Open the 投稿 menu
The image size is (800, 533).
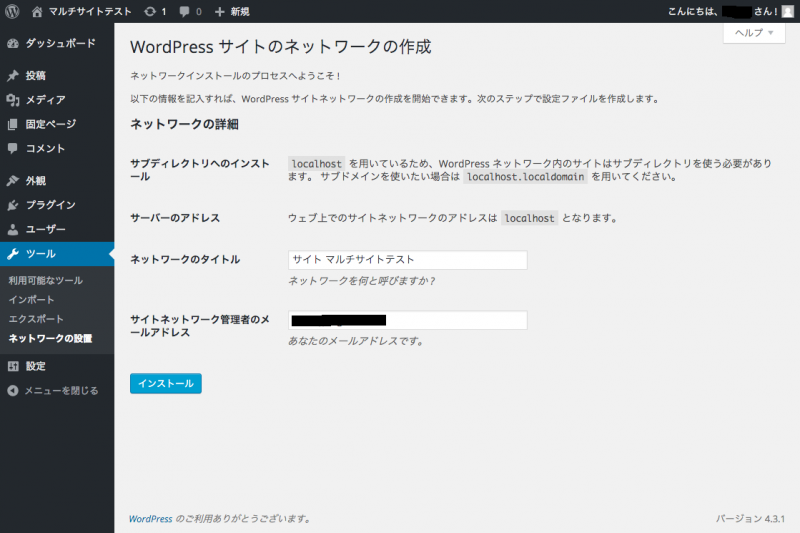point(57,75)
